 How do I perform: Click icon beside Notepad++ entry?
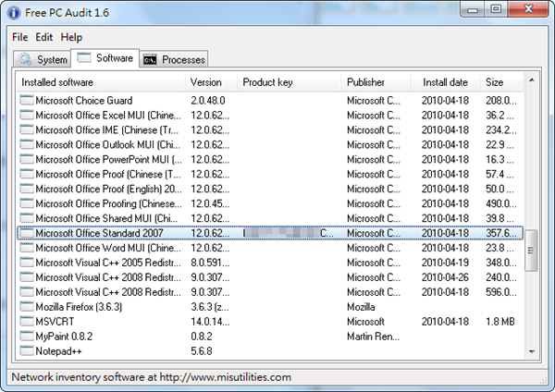[x=27, y=350]
